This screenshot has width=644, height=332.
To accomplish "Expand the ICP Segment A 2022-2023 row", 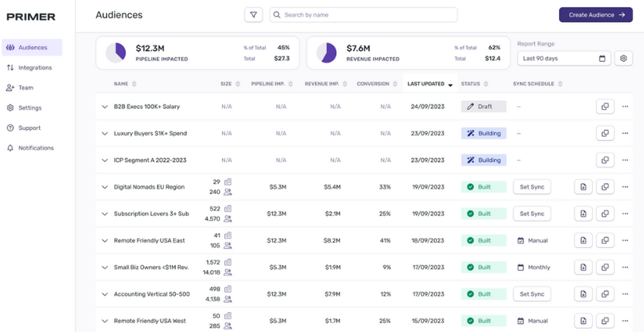I will (x=105, y=160).
